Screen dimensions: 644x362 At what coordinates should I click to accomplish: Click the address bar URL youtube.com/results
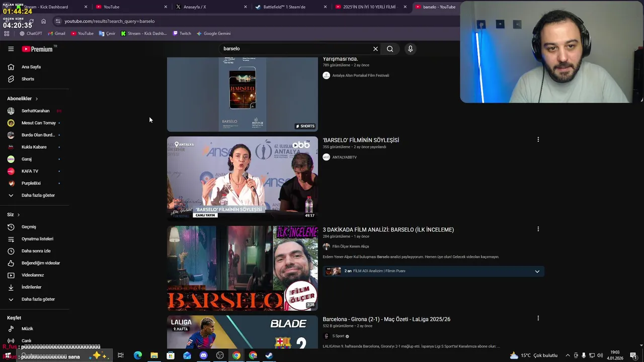(110, 21)
